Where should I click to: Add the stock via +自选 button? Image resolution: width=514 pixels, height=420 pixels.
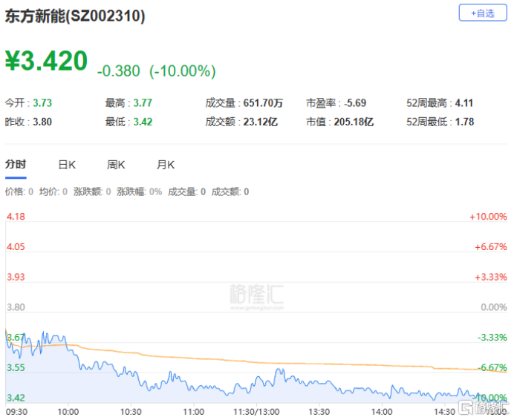483,13
